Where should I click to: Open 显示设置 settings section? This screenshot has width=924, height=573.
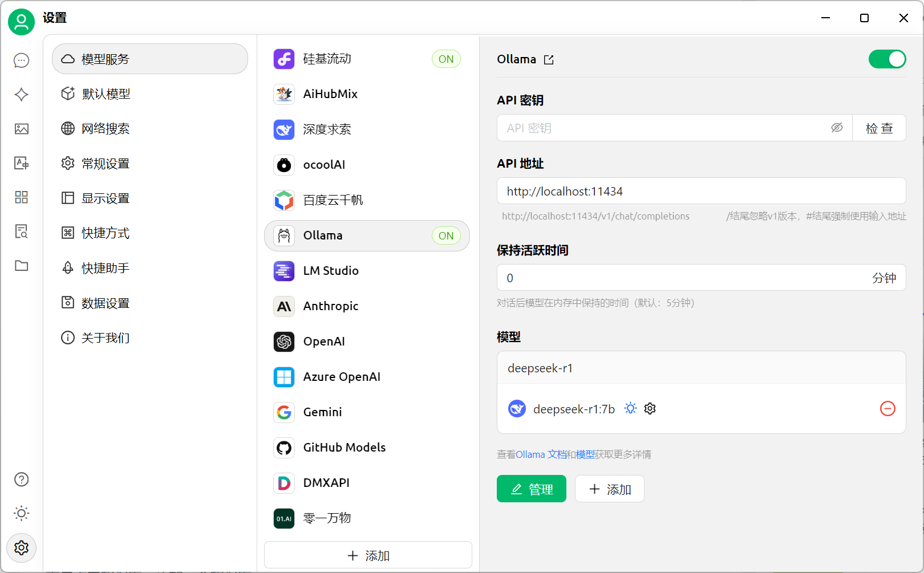pos(150,198)
